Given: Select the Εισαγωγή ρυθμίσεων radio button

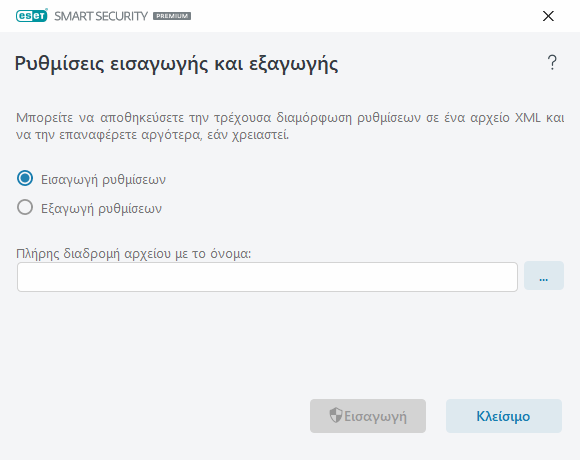Looking at the screenshot, I should (x=25, y=179).
